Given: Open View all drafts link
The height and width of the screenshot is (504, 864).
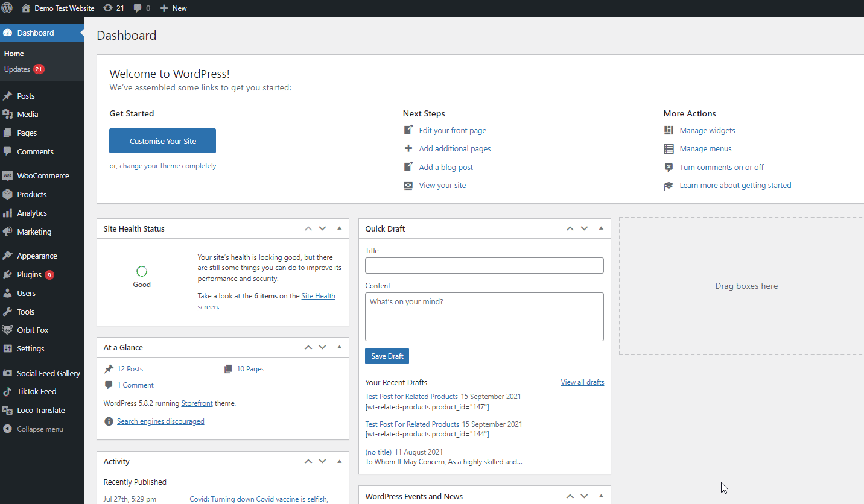Looking at the screenshot, I should pyautogui.click(x=582, y=382).
